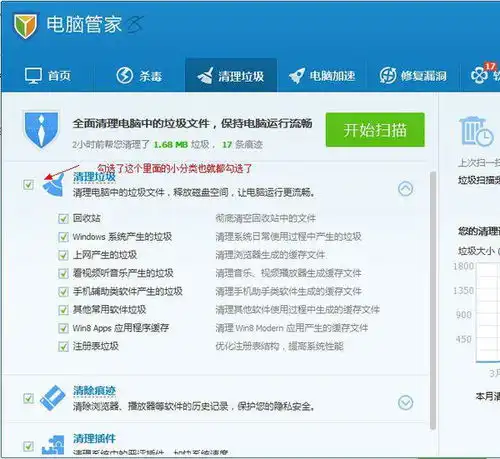This screenshot has width=500, height=459.
Task: Click the 清理浏览器生成的缓存文件 description
Action: tap(270, 255)
